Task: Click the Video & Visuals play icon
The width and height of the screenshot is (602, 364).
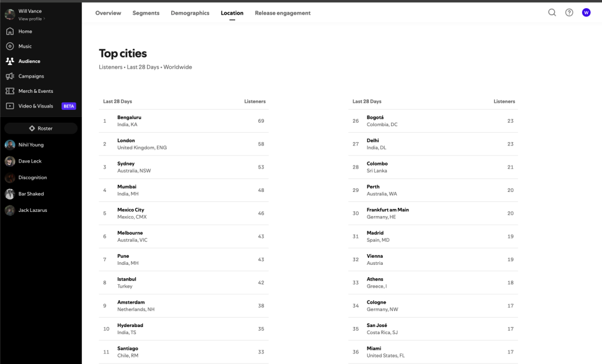Action: pyautogui.click(x=10, y=106)
